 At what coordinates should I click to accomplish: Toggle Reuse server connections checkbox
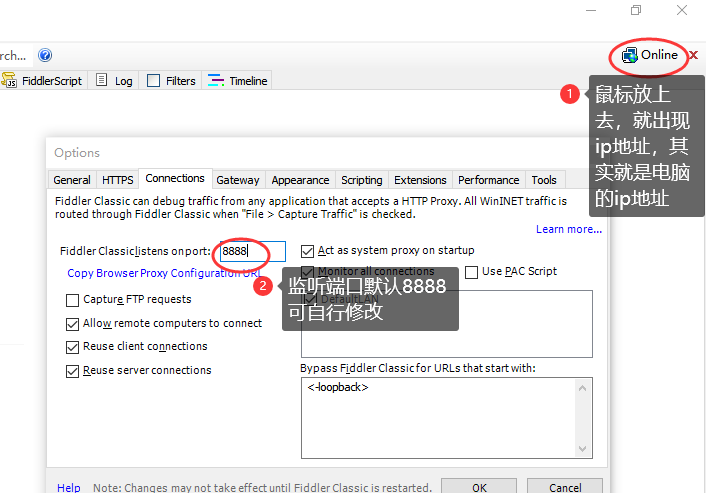coord(72,371)
